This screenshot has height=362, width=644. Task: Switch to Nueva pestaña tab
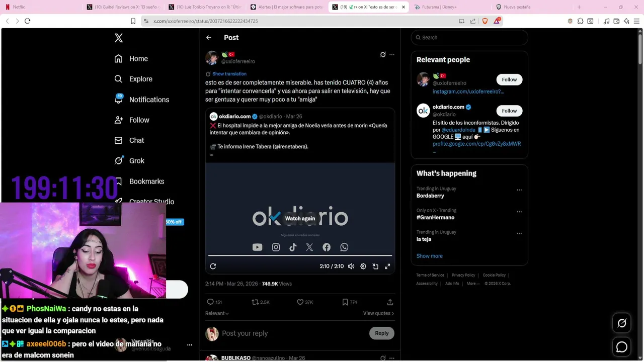click(x=532, y=7)
